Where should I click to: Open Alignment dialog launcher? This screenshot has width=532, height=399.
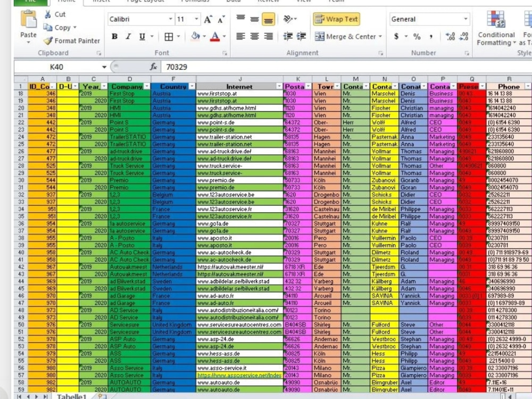[381, 53]
